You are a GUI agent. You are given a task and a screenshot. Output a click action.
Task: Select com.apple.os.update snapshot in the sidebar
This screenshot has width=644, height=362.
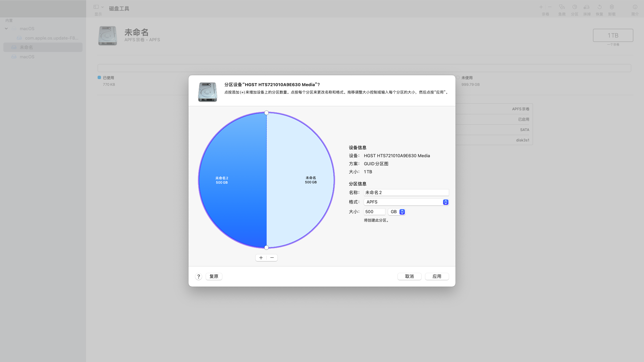(x=51, y=38)
